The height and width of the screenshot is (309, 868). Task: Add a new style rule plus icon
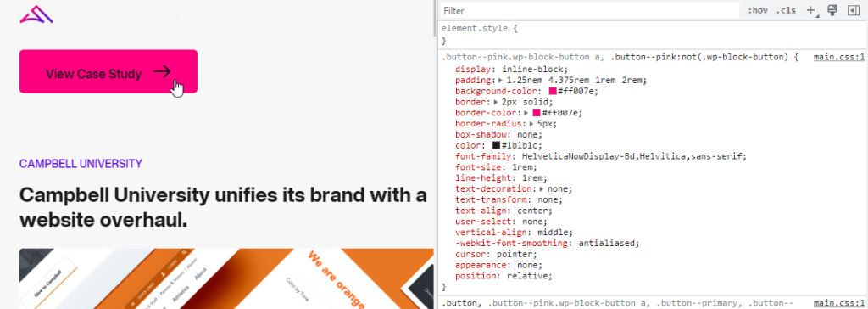811,10
